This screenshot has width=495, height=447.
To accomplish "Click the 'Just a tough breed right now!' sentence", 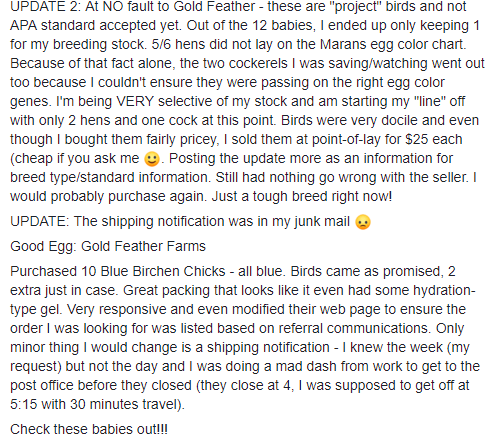I will [x=302, y=196].
